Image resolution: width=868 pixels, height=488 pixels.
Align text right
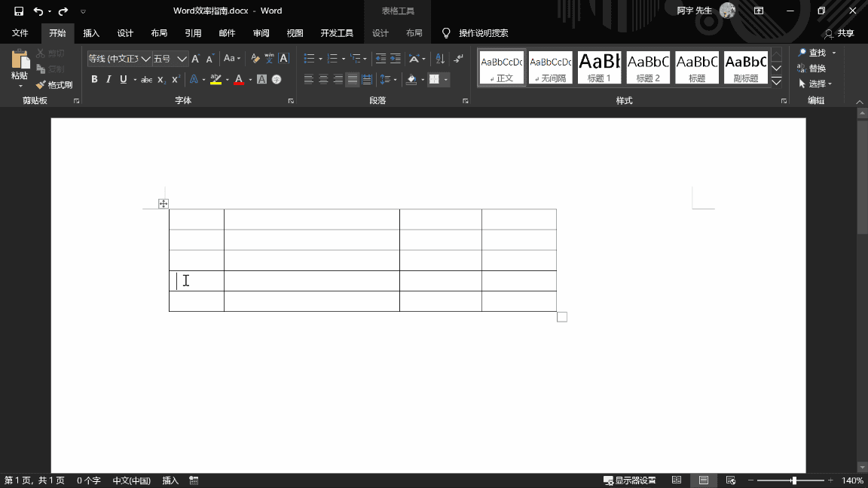click(338, 80)
